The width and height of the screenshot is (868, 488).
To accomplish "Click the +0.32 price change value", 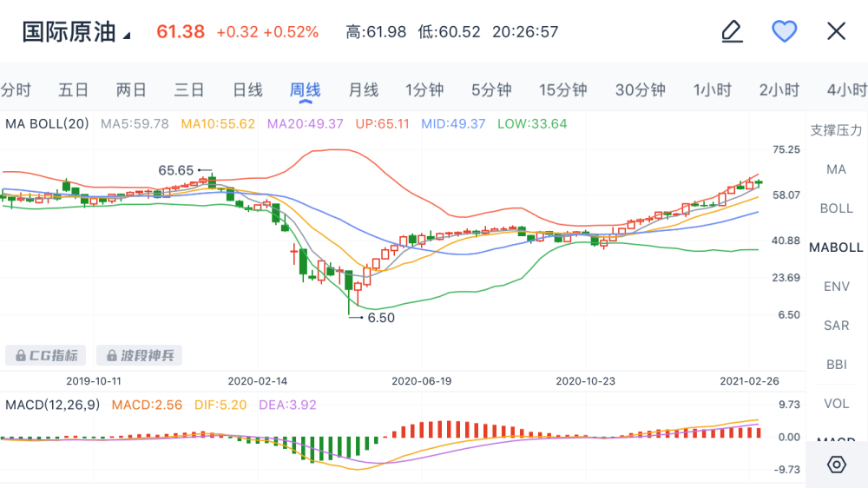I will pos(237,32).
